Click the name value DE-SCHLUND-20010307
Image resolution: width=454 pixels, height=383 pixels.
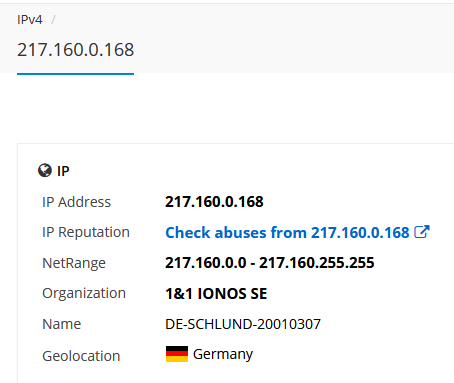(243, 324)
